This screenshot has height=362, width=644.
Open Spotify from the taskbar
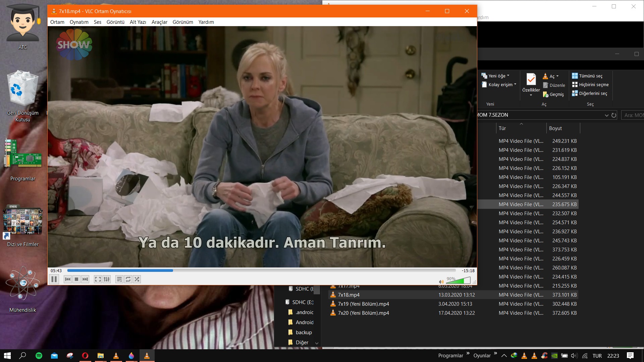pos(39,356)
